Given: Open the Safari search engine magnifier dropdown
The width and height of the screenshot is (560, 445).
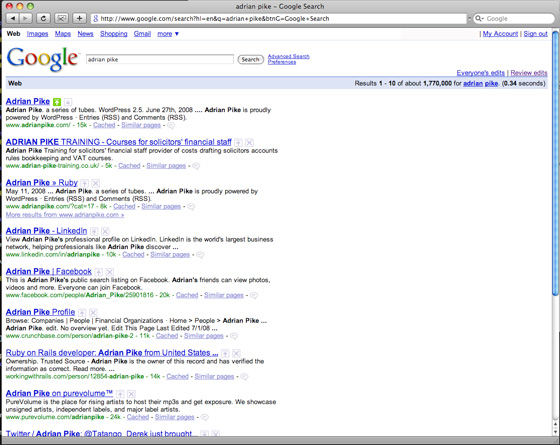Looking at the screenshot, I should (x=479, y=19).
